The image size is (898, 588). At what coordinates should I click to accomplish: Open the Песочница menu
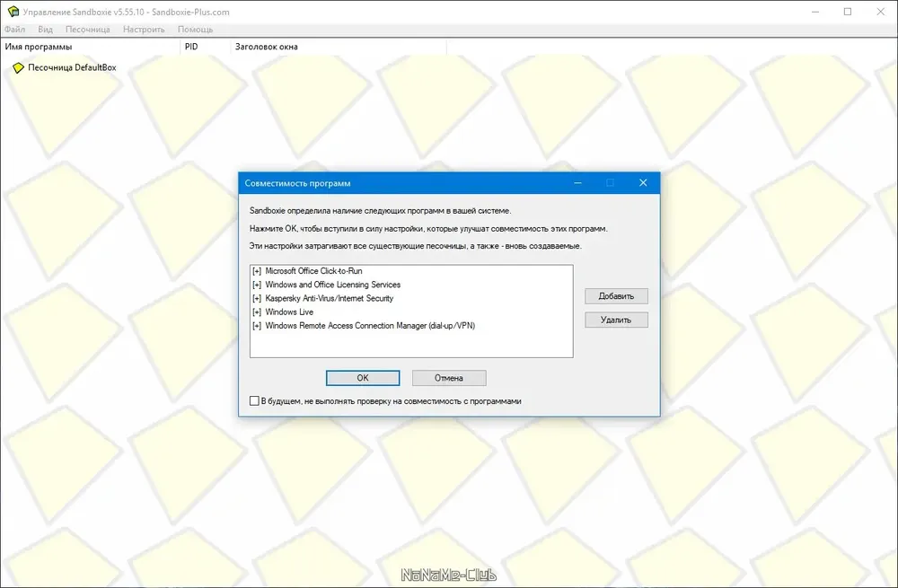pyautogui.click(x=88, y=30)
